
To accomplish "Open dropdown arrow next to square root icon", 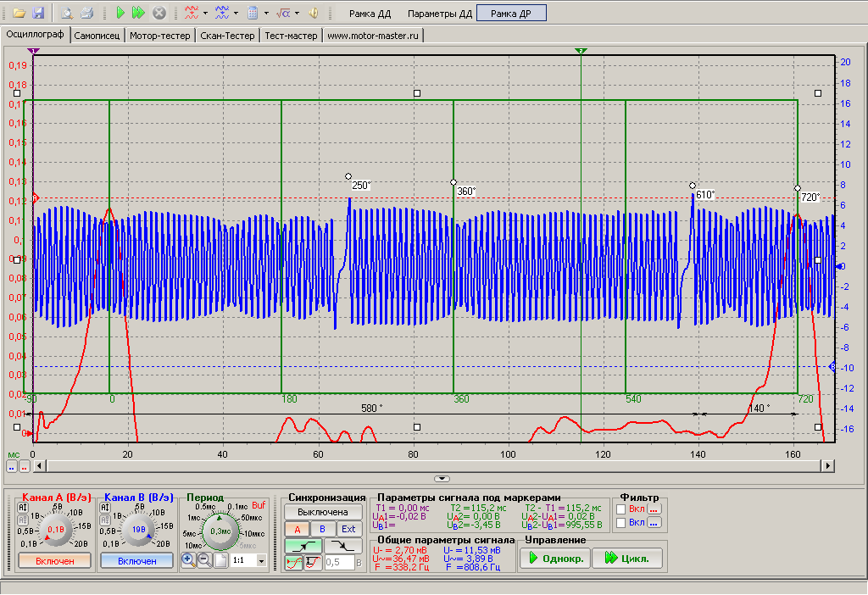I will click(x=298, y=14).
